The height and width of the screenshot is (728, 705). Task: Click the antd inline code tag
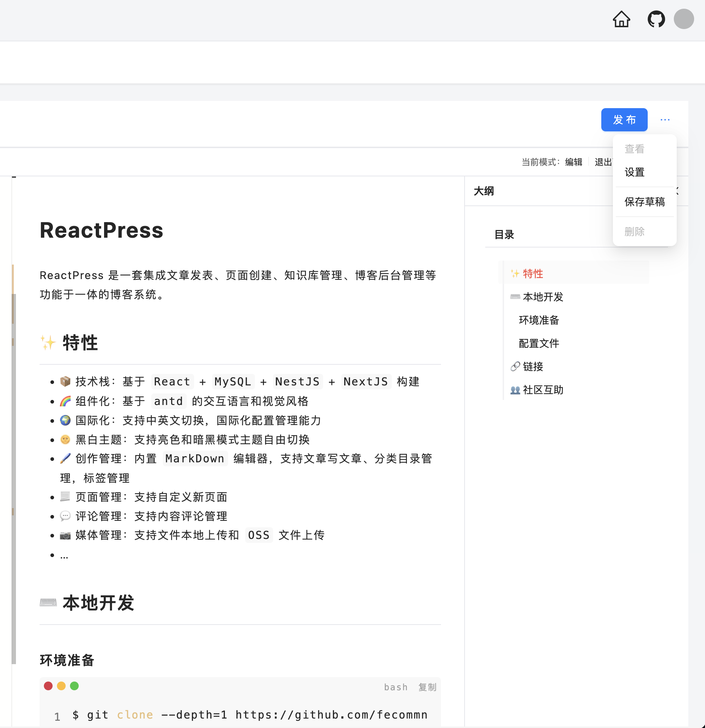(168, 401)
